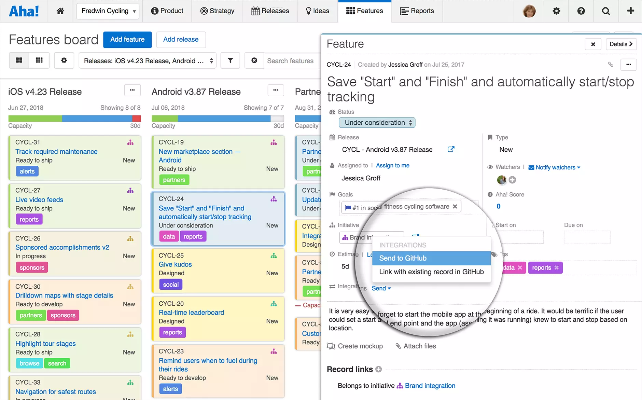Switch to the grid board view icon

[20, 61]
